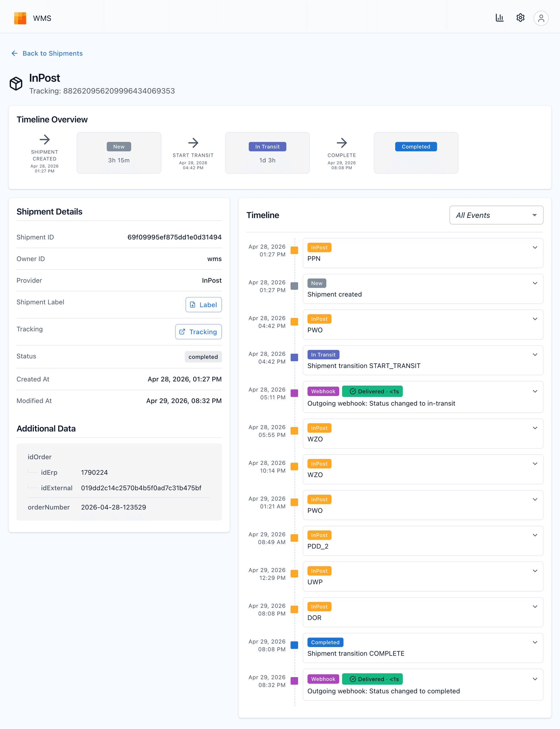Go back to Shipments list
This screenshot has width=560, height=729.
click(47, 53)
